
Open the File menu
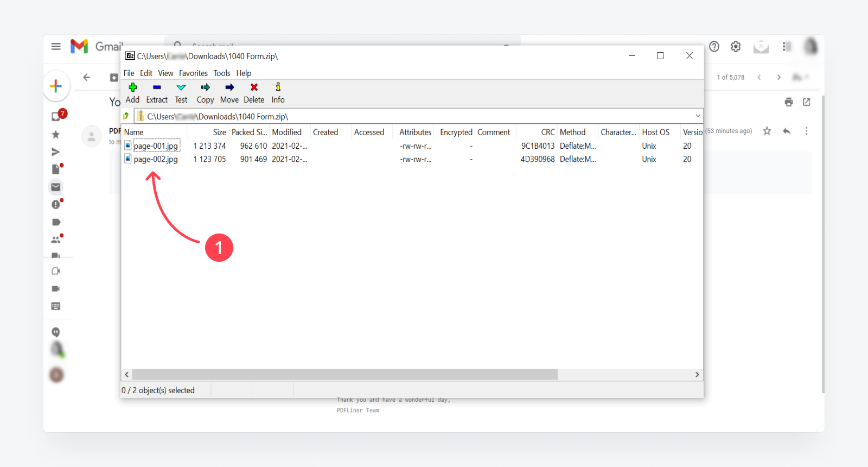[x=129, y=73]
